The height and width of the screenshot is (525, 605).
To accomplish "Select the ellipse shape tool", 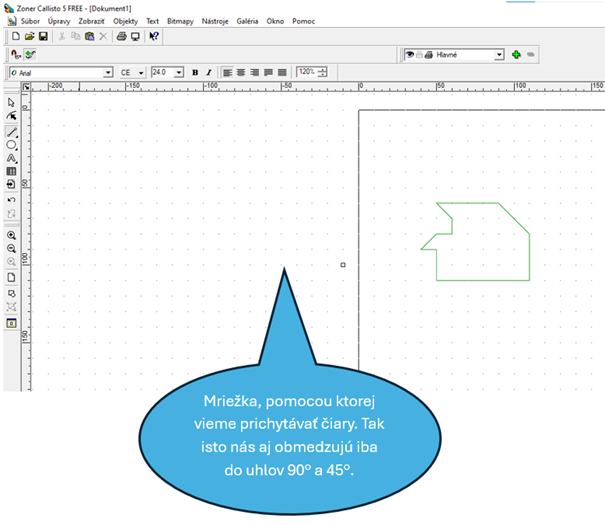I will [x=11, y=145].
